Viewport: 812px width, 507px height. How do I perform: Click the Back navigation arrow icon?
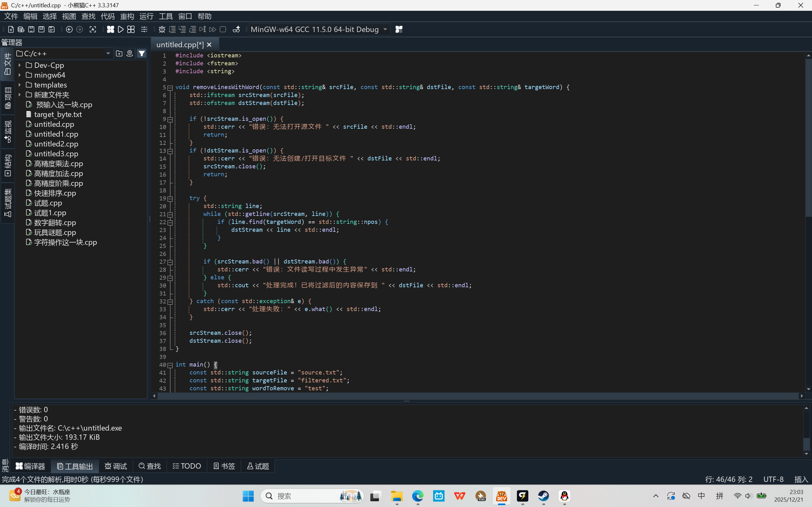point(69,29)
